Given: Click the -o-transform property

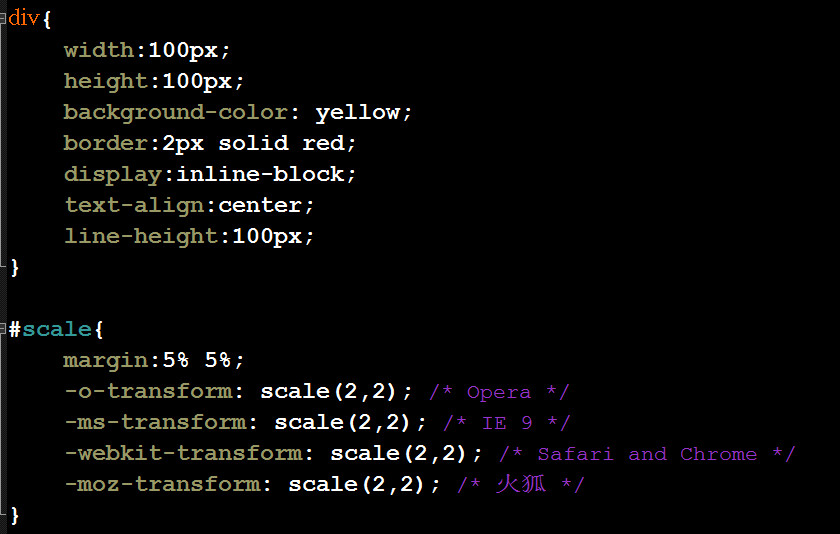Looking at the screenshot, I should pyautogui.click(x=147, y=391).
